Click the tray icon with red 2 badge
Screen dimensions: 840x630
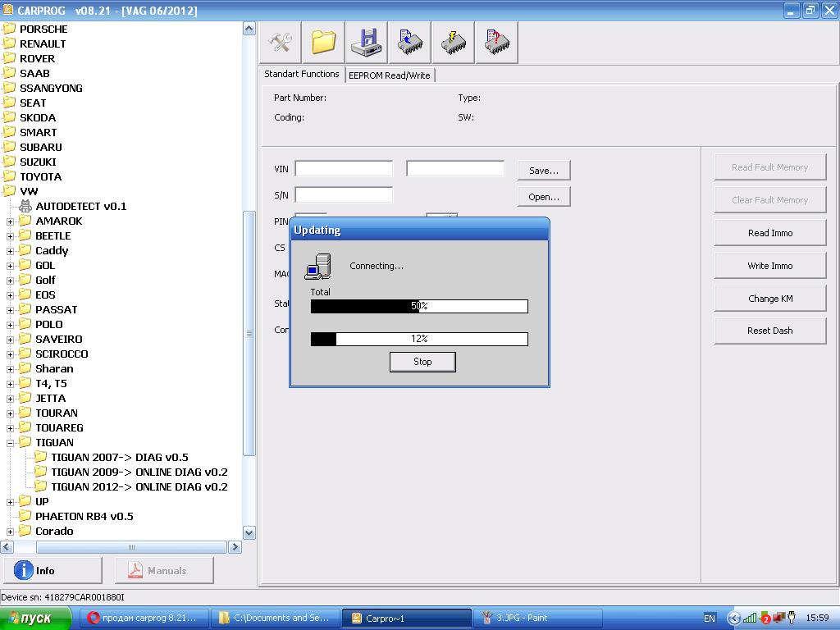(x=765, y=618)
